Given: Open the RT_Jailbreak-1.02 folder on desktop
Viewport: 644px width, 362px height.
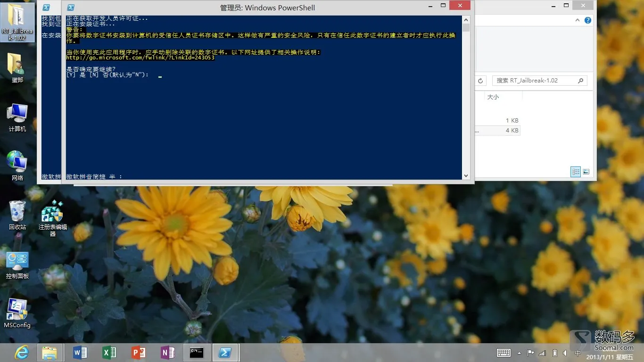Looking at the screenshot, I should point(17,22).
